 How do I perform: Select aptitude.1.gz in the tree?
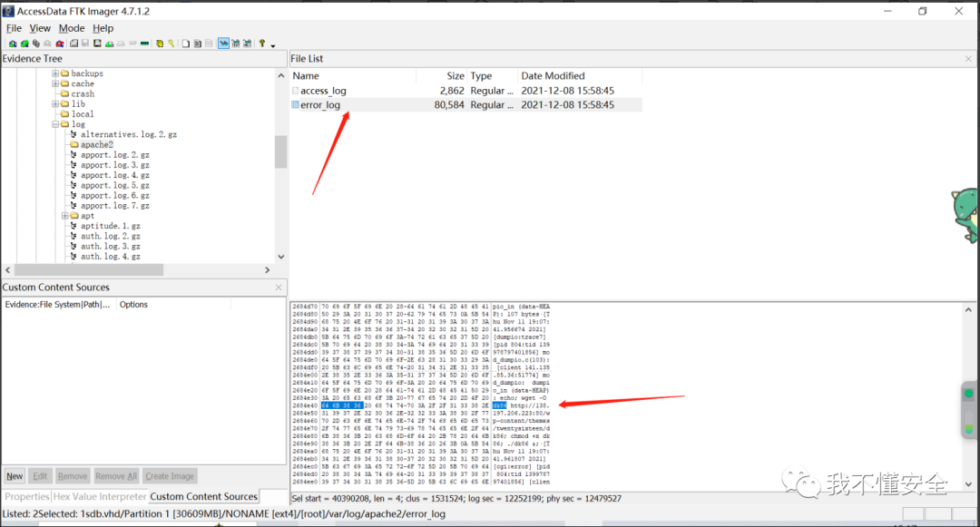(x=110, y=226)
